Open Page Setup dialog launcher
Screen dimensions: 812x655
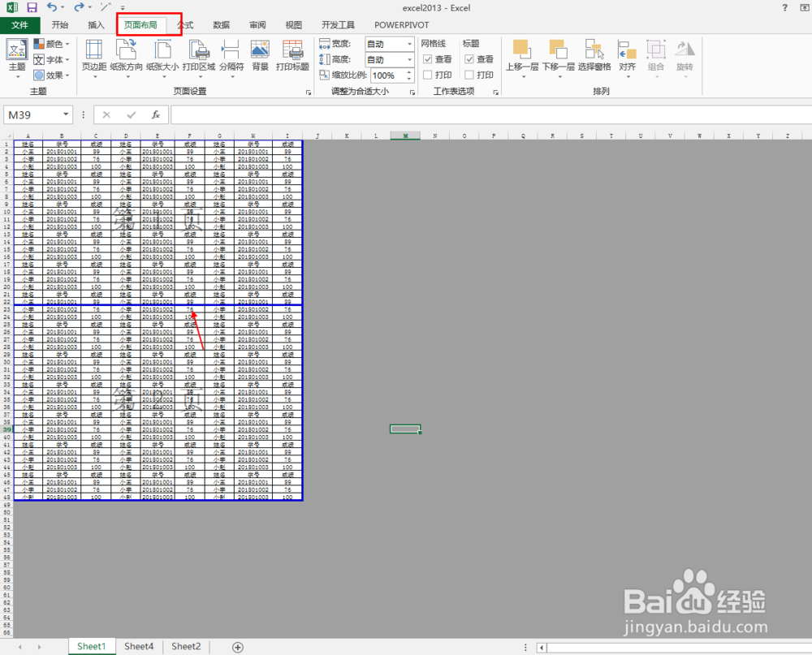308,93
